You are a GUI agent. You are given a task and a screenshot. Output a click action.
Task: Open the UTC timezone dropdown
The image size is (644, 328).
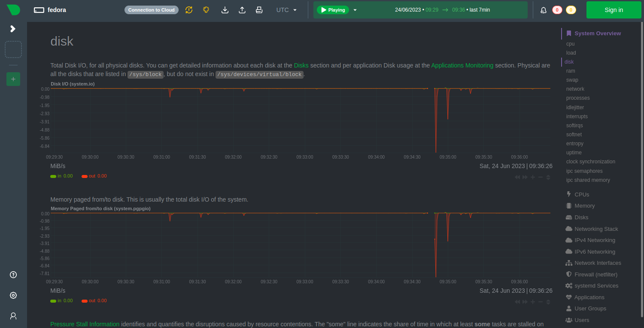(286, 10)
